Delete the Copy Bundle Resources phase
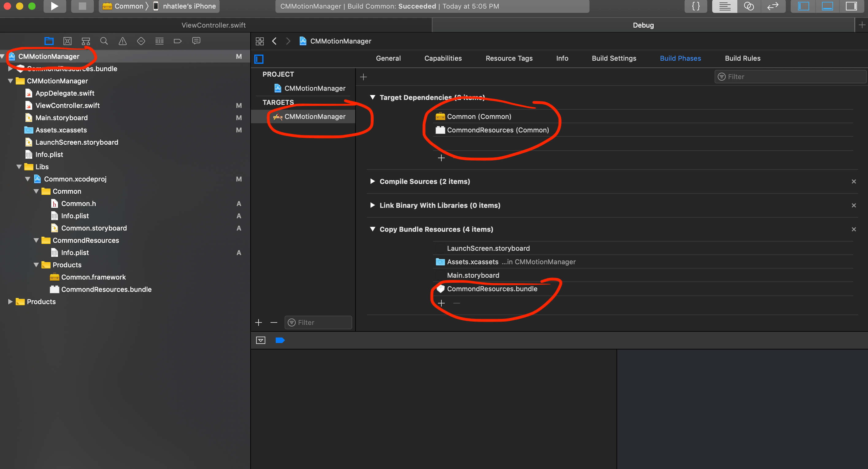Viewport: 868px width, 469px height. 854,229
